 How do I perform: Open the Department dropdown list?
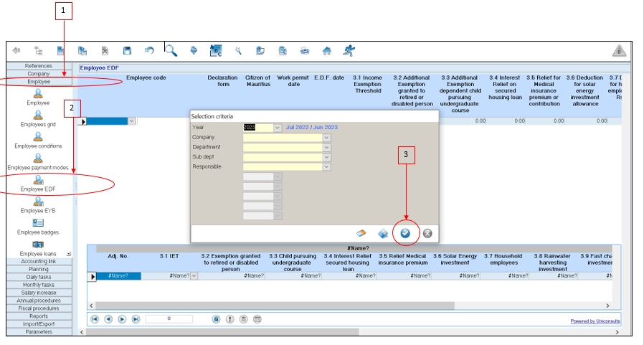point(326,147)
